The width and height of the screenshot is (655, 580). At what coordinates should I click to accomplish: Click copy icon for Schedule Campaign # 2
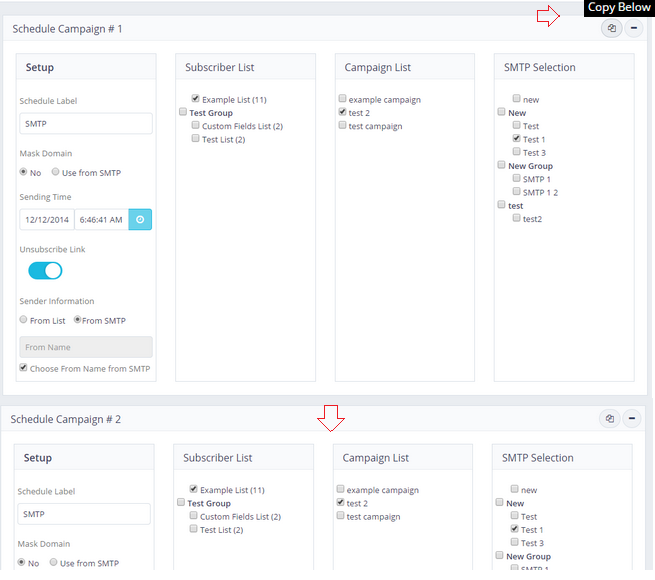(609, 419)
